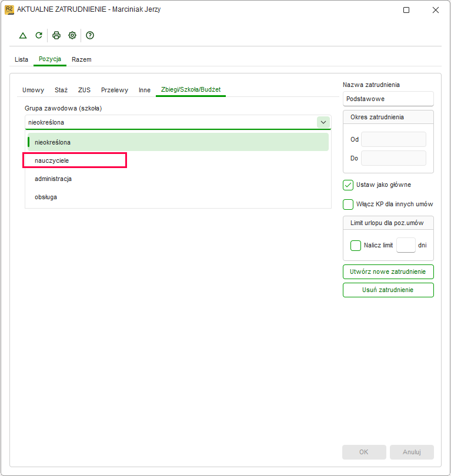Open the ZUS sub-tab

pos(84,90)
